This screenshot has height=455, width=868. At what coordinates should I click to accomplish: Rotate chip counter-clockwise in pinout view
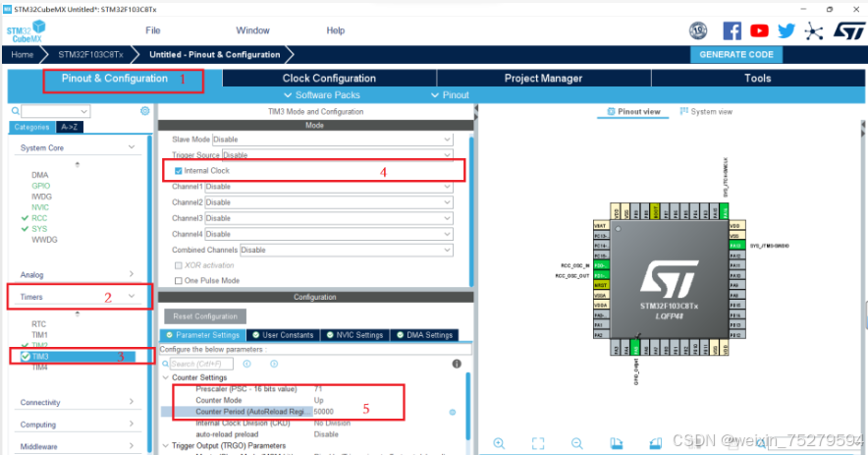point(656,443)
